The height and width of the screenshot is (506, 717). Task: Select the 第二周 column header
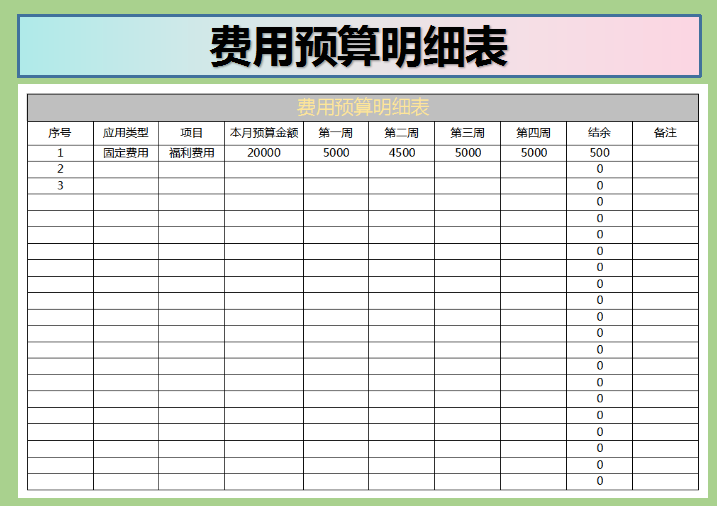coord(401,133)
